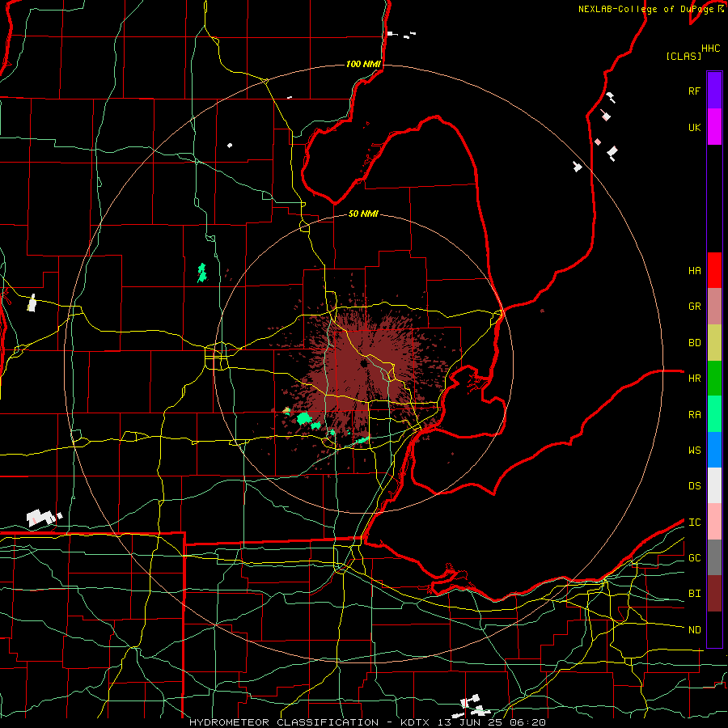728x728 pixels.
Task: Click the HA red legend swatch
Action: coord(714,270)
